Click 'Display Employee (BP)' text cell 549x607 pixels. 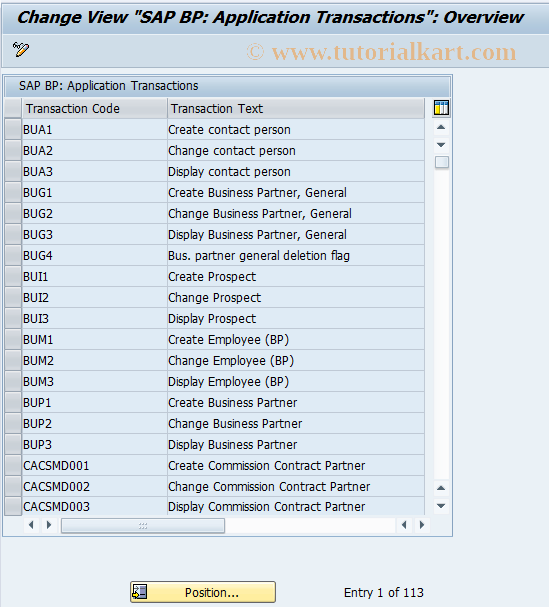pos(296,381)
